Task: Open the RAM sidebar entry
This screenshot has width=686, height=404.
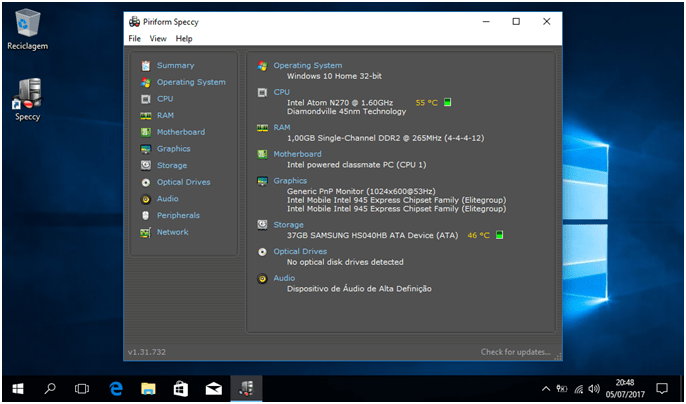Action: tap(164, 116)
